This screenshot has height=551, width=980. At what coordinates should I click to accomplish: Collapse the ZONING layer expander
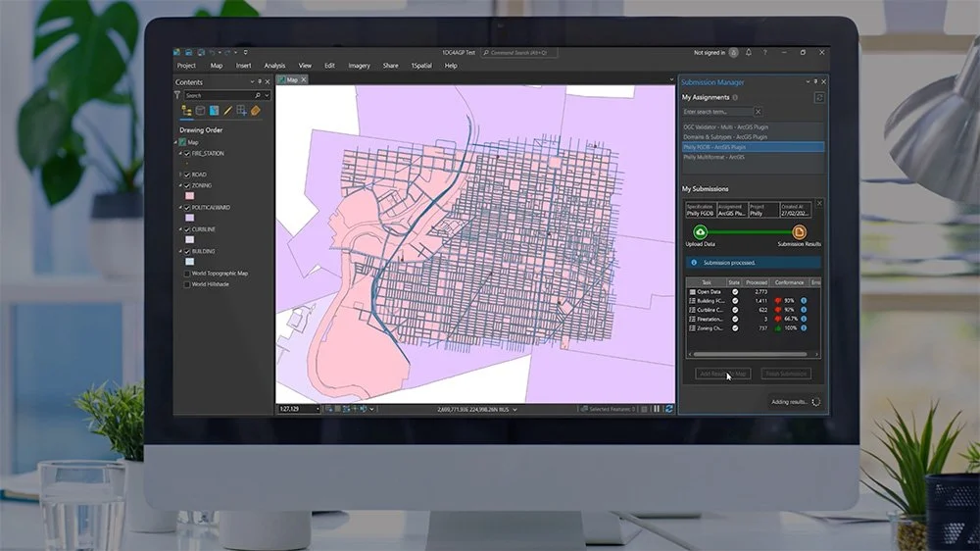tap(180, 185)
